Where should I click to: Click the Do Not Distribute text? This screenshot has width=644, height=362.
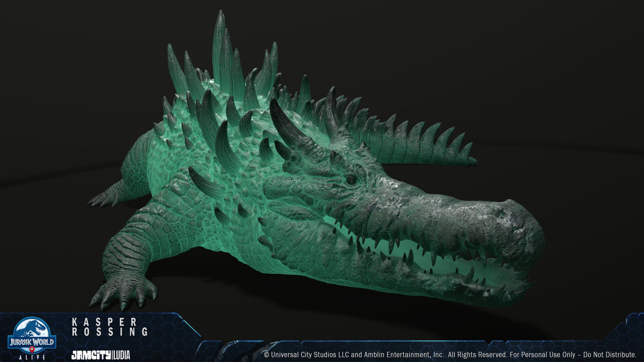tap(609, 355)
